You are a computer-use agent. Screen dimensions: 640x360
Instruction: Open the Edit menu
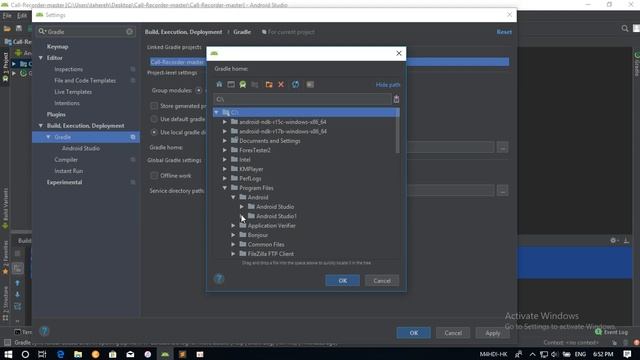[22, 16]
